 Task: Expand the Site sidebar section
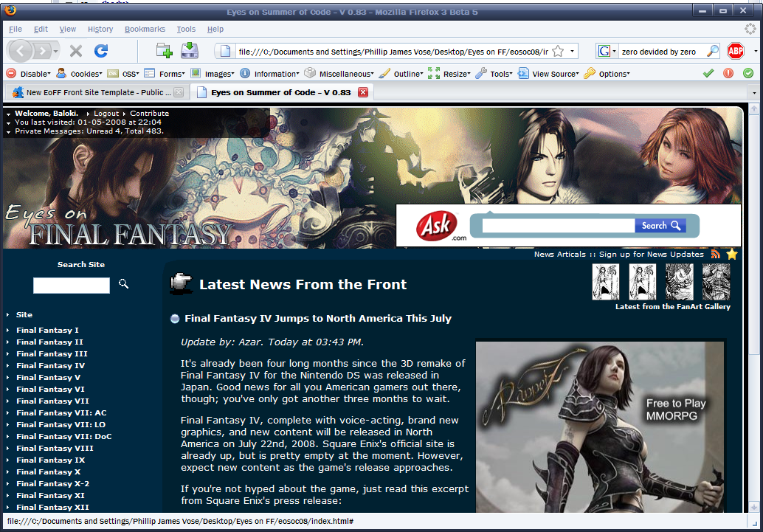pyautogui.click(x=24, y=315)
